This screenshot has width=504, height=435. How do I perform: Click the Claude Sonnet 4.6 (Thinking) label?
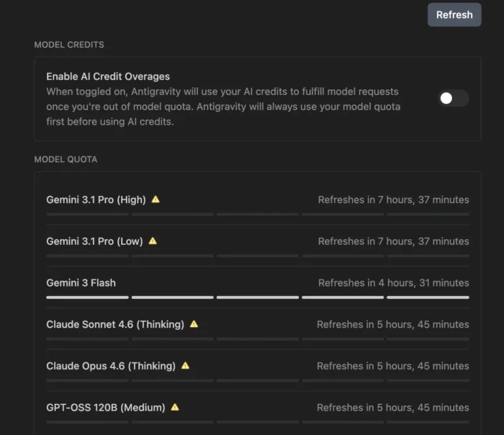click(115, 324)
